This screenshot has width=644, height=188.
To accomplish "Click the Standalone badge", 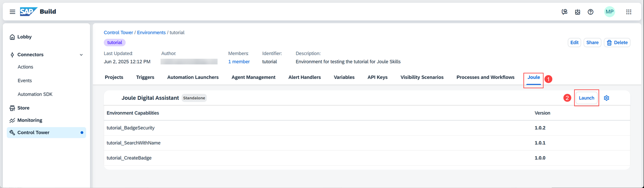I will pyautogui.click(x=194, y=98).
